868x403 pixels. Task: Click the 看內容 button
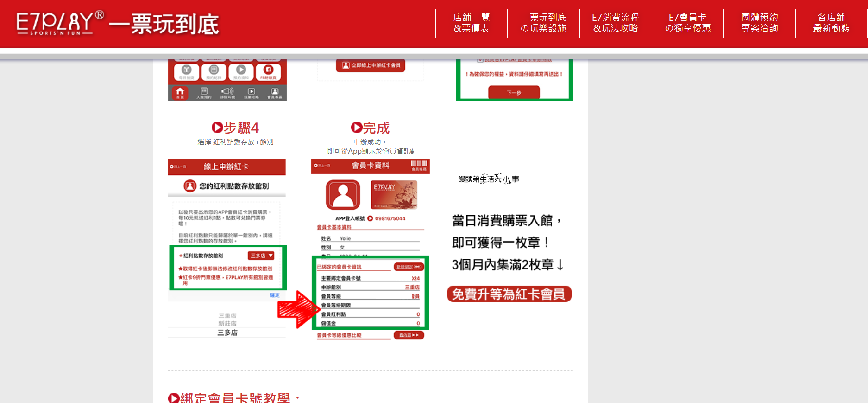click(x=409, y=335)
